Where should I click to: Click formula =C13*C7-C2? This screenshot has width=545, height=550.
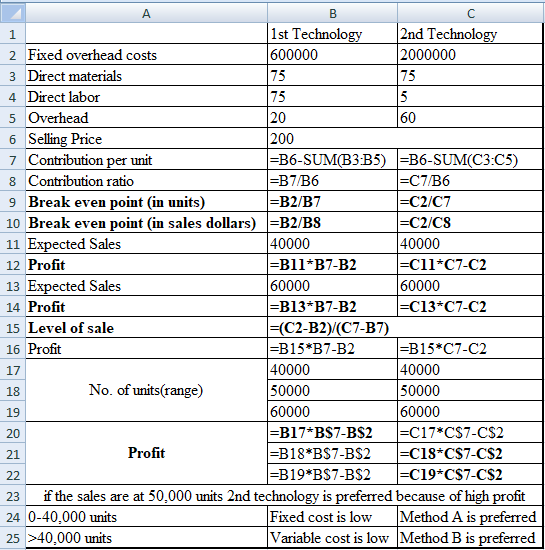pyautogui.click(x=470, y=307)
